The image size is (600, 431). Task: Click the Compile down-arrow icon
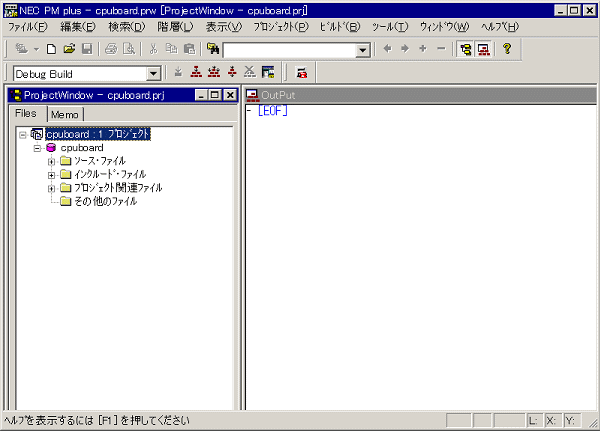tap(178, 72)
